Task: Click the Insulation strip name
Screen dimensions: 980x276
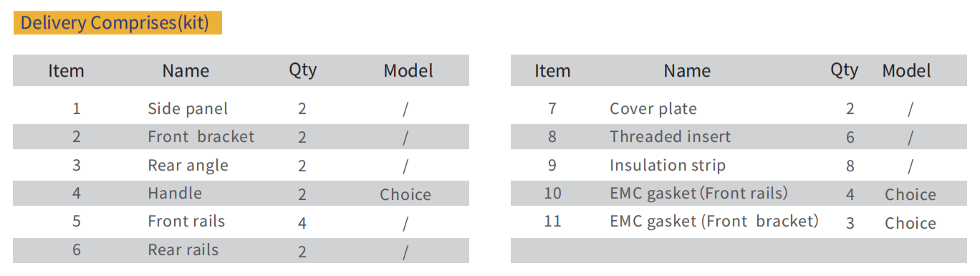Action: (x=668, y=166)
